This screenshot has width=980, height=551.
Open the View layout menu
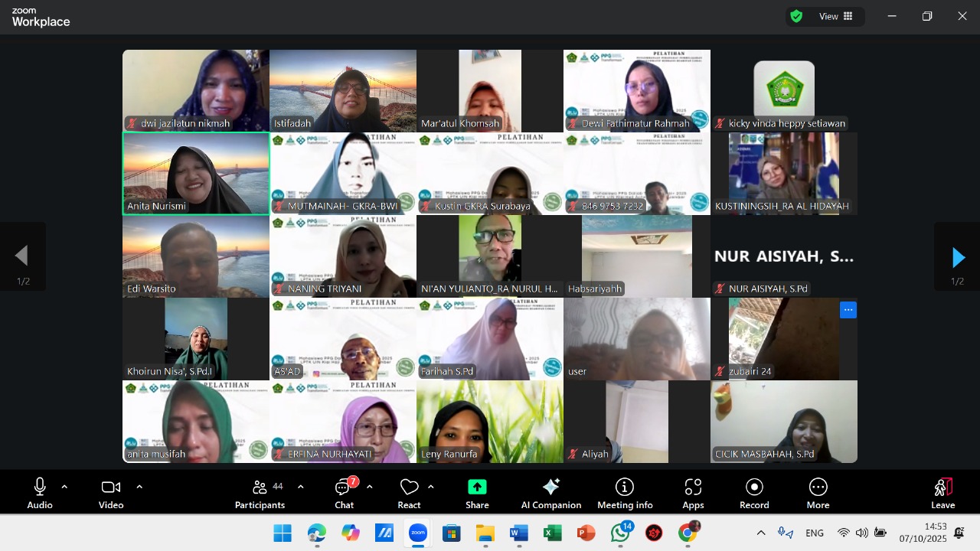836,16
